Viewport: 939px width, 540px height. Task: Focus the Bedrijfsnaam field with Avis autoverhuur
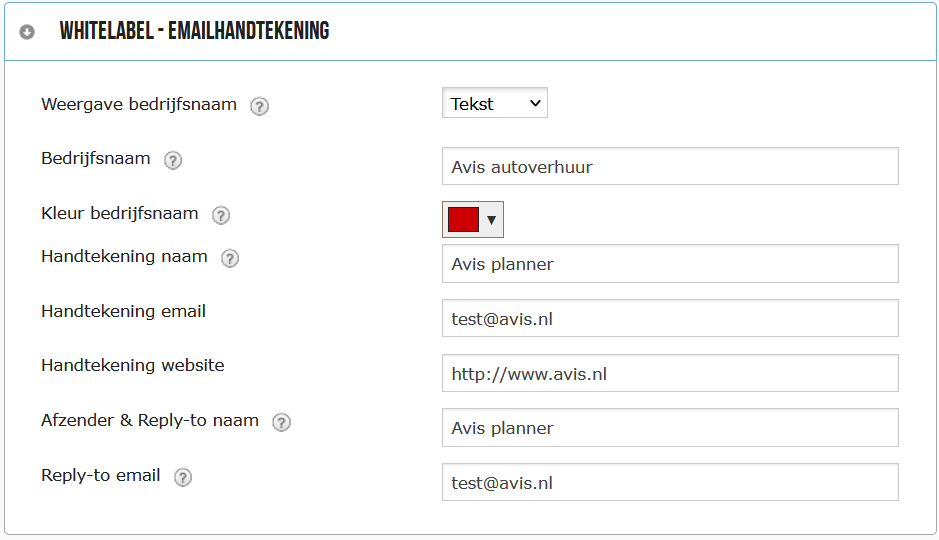(670, 166)
